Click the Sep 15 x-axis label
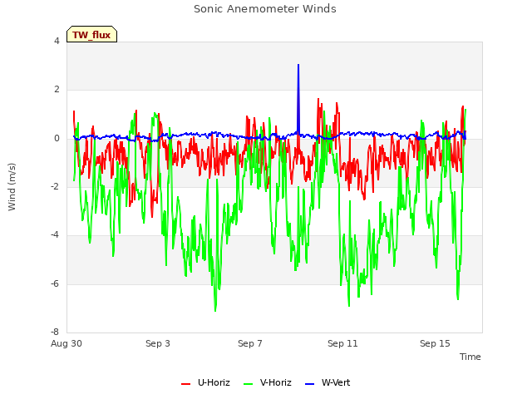The width and height of the screenshot is (532, 399). point(435,343)
